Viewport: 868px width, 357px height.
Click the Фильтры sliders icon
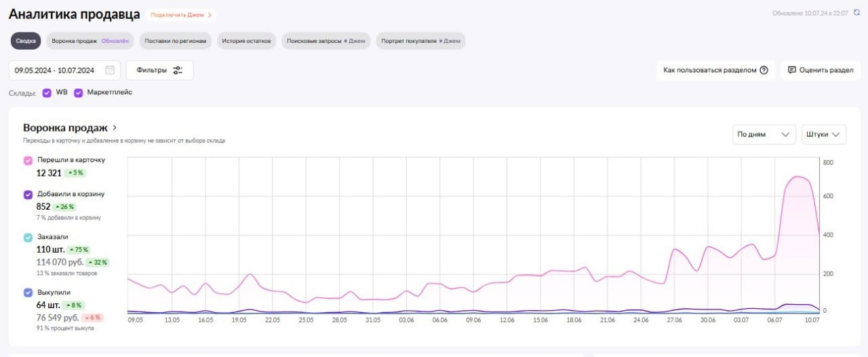(x=178, y=70)
